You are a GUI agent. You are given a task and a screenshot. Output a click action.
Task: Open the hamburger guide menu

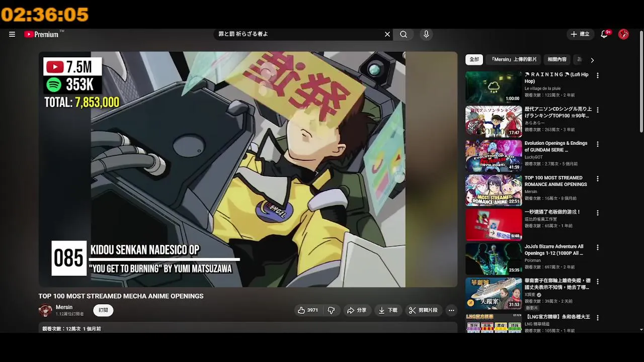click(12, 34)
